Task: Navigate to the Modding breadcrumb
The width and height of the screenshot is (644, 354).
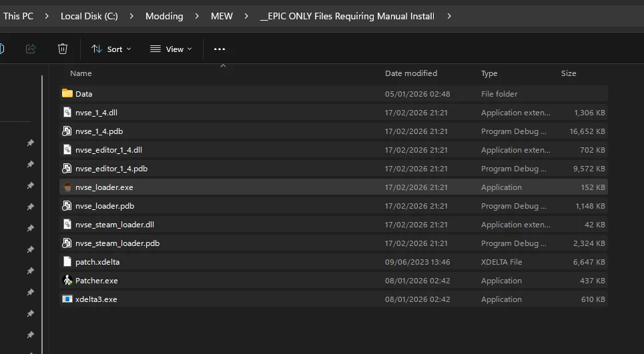Action: pos(164,16)
